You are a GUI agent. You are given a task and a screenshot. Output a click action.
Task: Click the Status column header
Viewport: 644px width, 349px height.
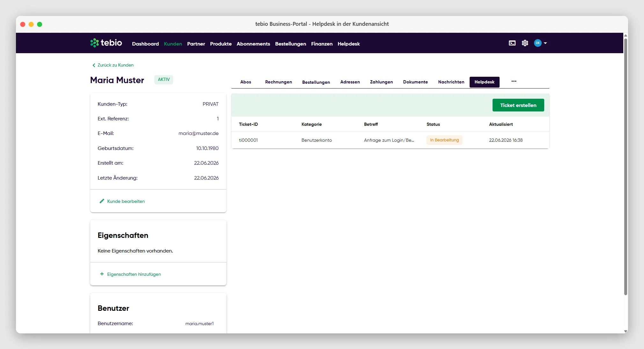pos(433,124)
